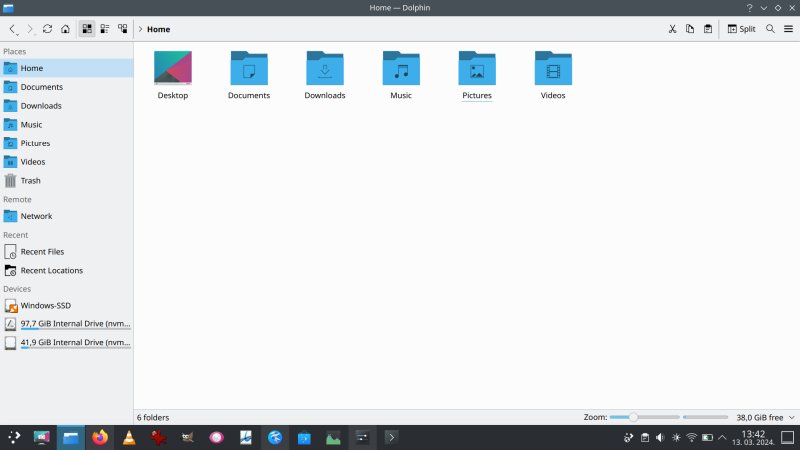The height and width of the screenshot is (450, 800).
Task: Click the Split view button
Action: pyautogui.click(x=741, y=29)
